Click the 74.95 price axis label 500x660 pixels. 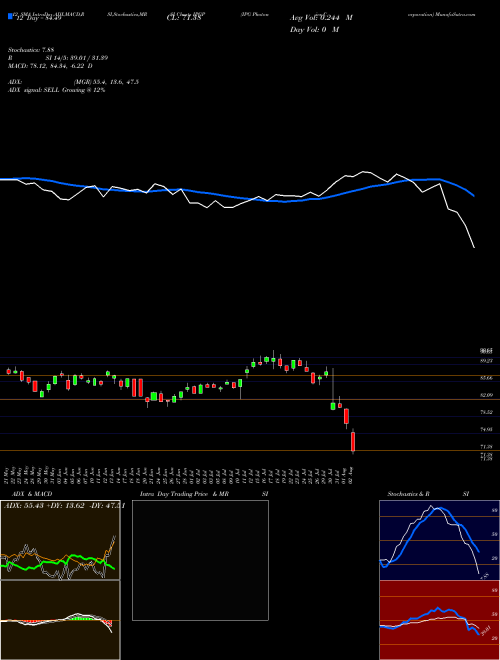pos(487,429)
